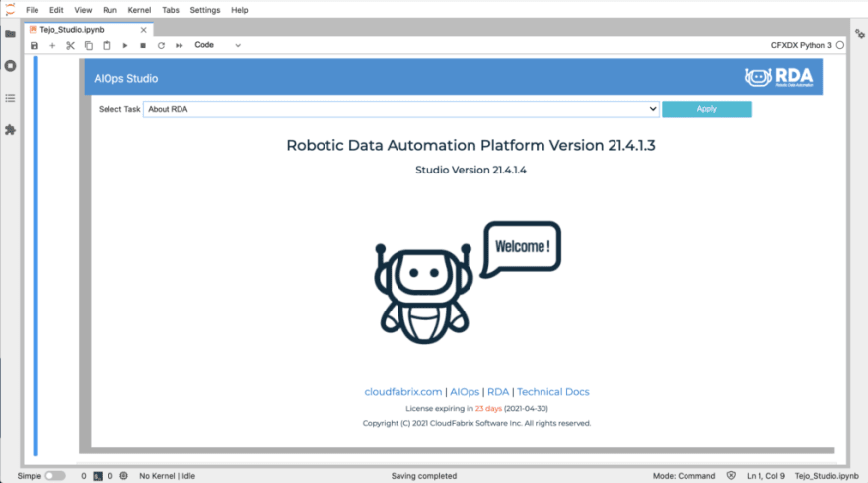Cut the selected cell with the scissors icon
The height and width of the screenshot is (483, 868).
pos(70,46)
